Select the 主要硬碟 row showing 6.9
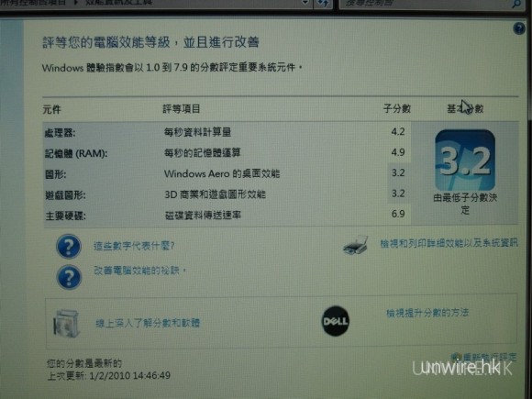The width and height of the screenshot is (532, 399). click(x=227, y=215)
